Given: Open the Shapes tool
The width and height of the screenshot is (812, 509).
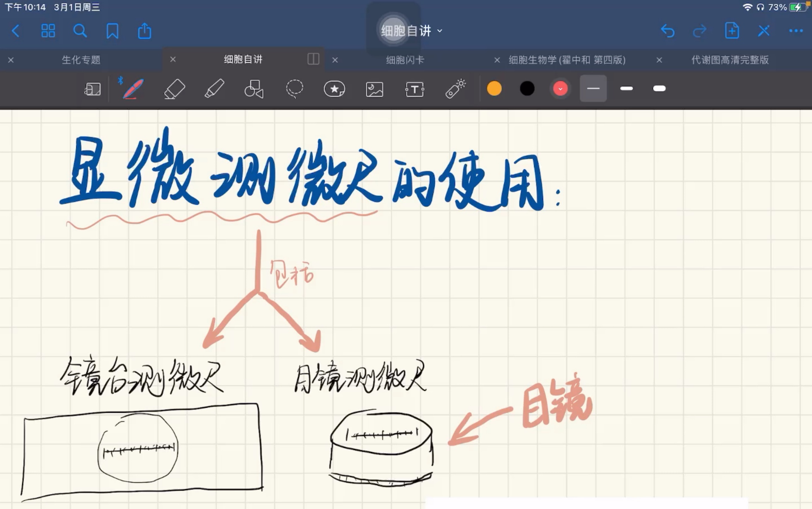Looking at the screenshot, I should point(254,88).
